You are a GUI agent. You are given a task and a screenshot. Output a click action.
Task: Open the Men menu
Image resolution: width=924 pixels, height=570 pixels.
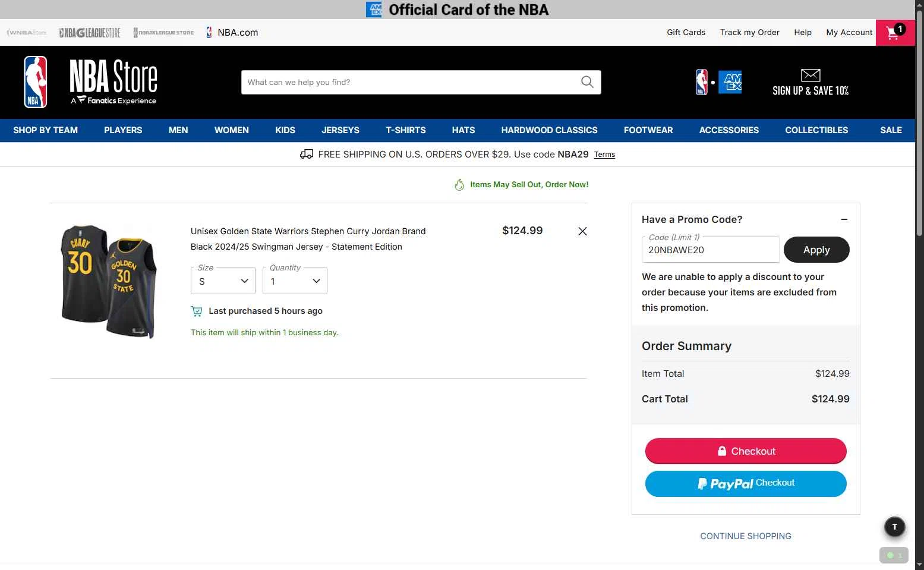[x=178, y=130]
